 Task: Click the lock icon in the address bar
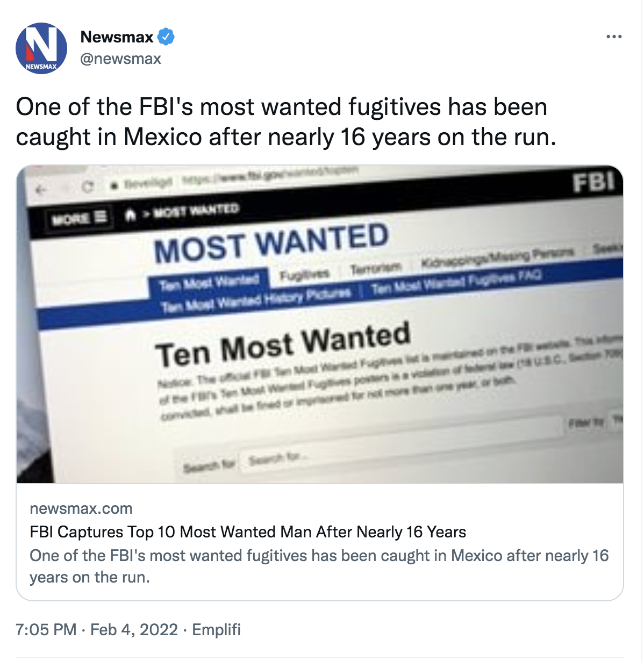(x=113, y=185)
